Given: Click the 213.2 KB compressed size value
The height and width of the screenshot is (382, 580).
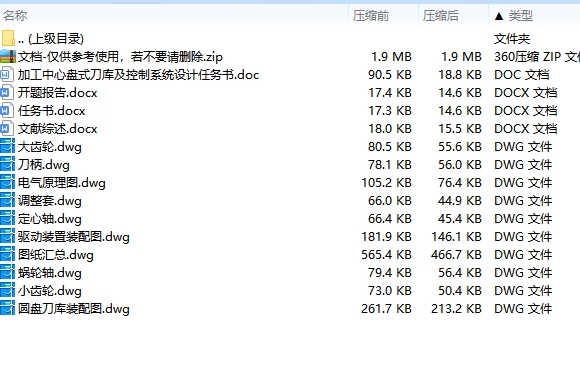Looking at the screenshot, I should click(x=456, y=309).
